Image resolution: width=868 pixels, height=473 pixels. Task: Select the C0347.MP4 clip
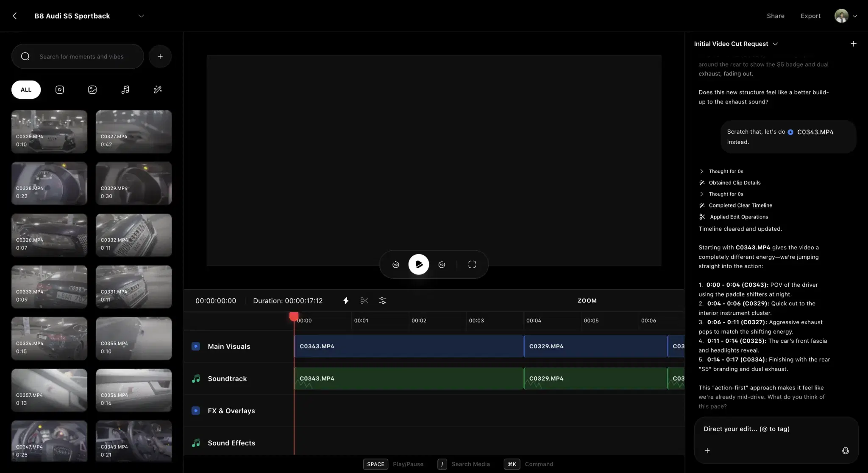point(49,441)
